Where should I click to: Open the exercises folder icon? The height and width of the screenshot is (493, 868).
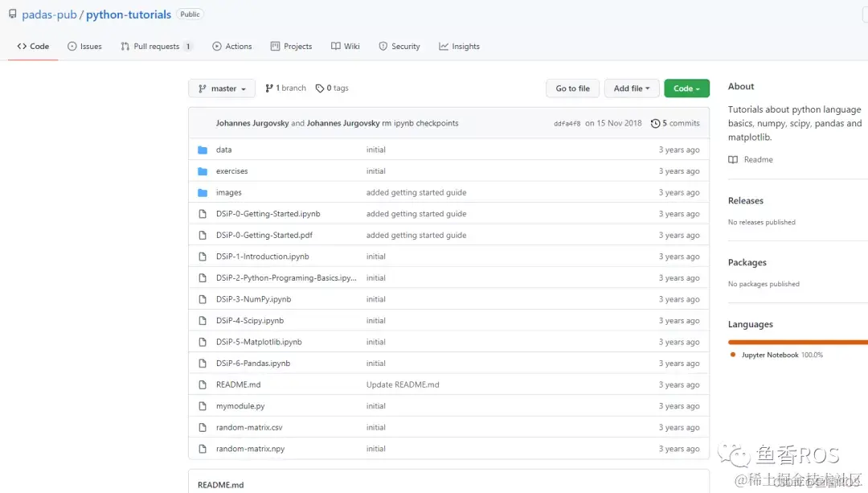[203, 171]
